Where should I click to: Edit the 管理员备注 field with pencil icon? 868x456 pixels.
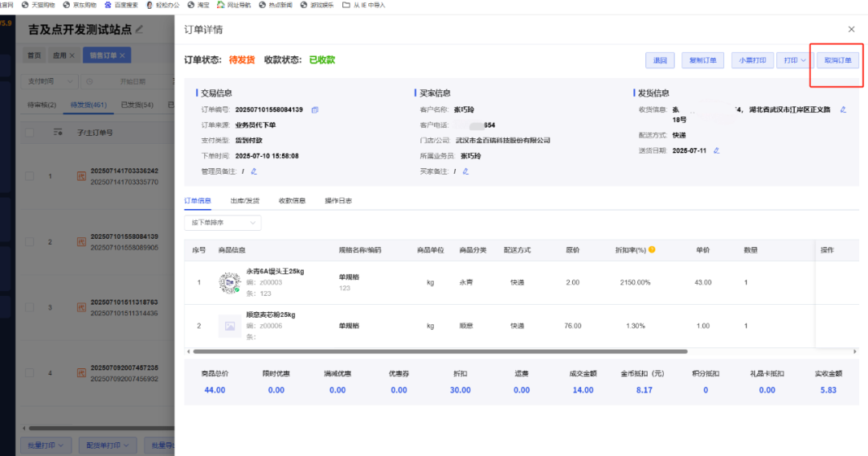254,171
